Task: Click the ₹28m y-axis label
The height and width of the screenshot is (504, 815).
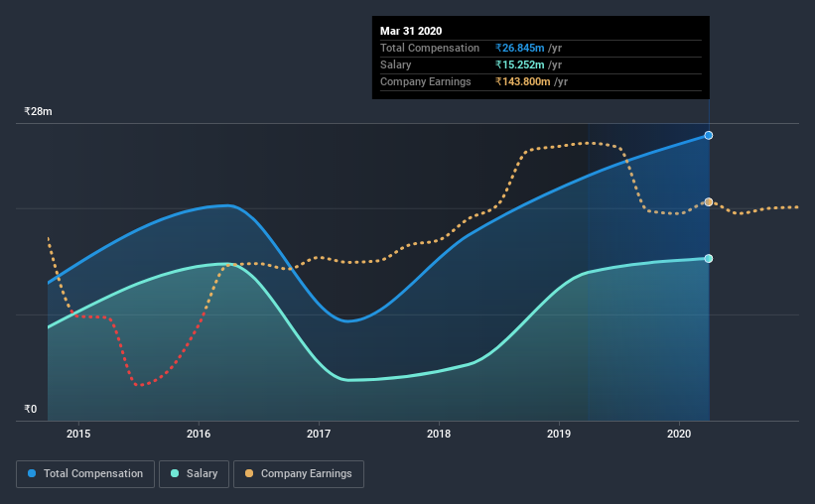Action: [38, 111]
